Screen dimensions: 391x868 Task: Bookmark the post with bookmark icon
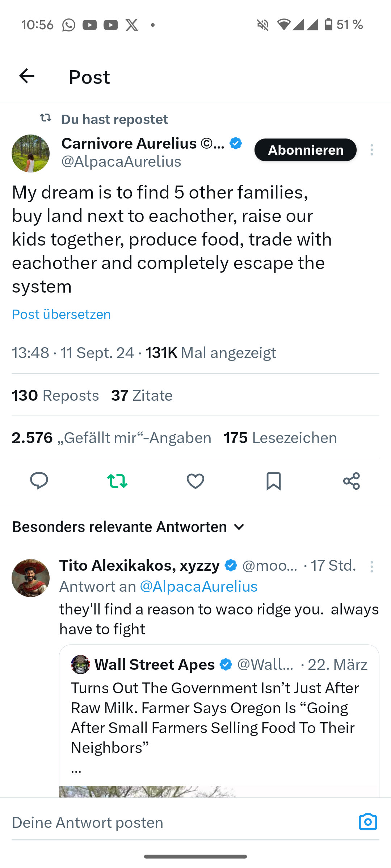[274, 481]
